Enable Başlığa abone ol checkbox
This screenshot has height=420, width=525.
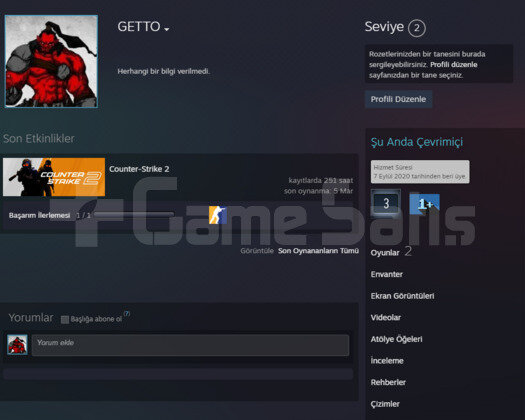(65, 319)
